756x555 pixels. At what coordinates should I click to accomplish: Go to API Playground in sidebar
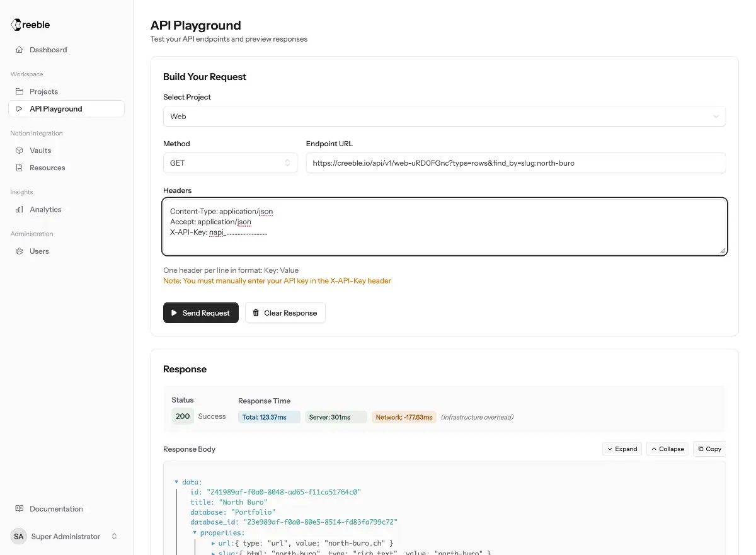55,109
